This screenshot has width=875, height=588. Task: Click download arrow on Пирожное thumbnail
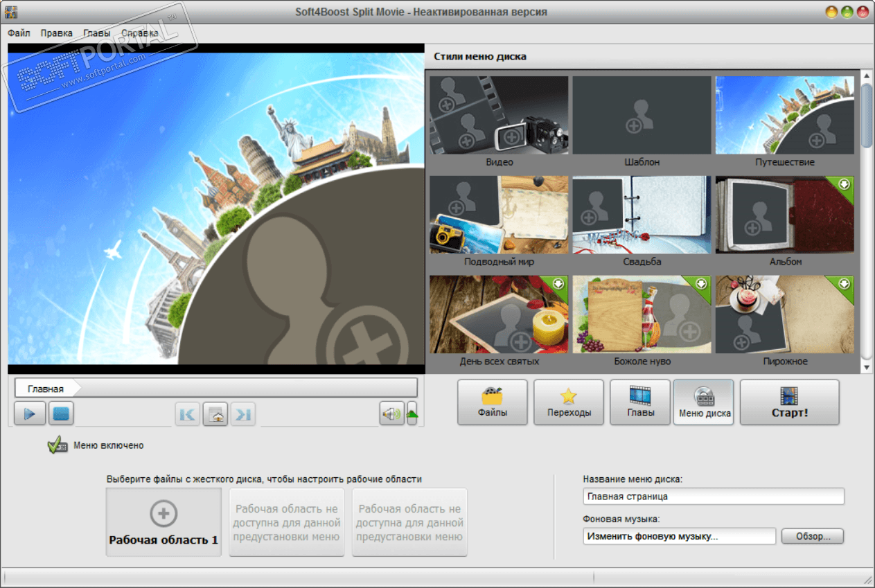[844, 284]
